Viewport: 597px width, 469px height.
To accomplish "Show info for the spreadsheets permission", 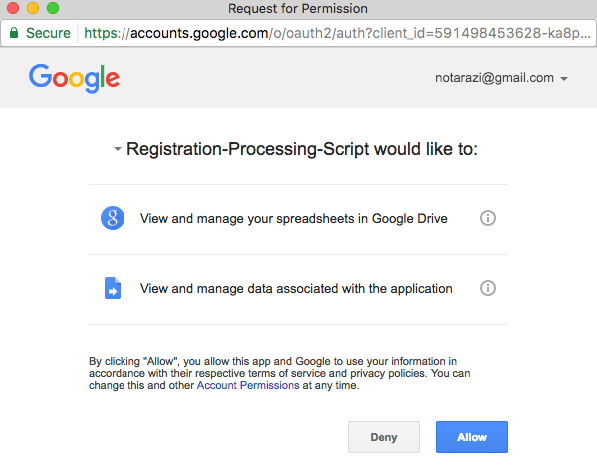I will click(x=488, y=218).
